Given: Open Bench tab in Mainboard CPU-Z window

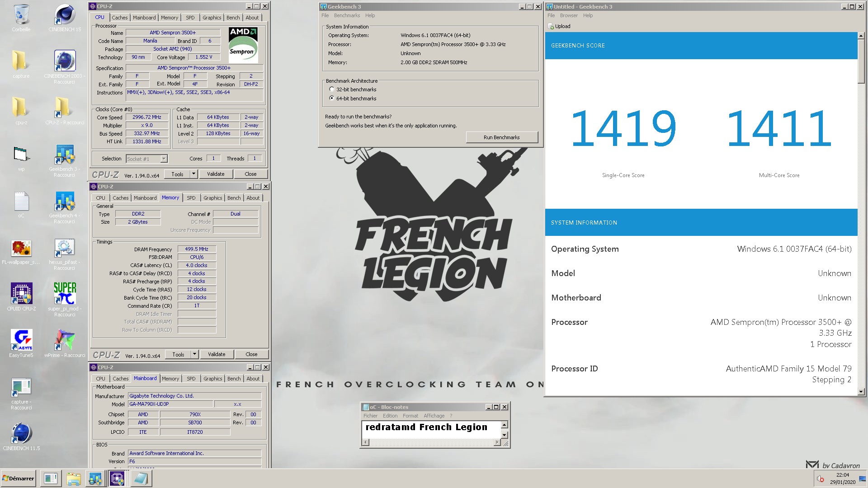Looking at the screenshot, I should tap(234, 379).
